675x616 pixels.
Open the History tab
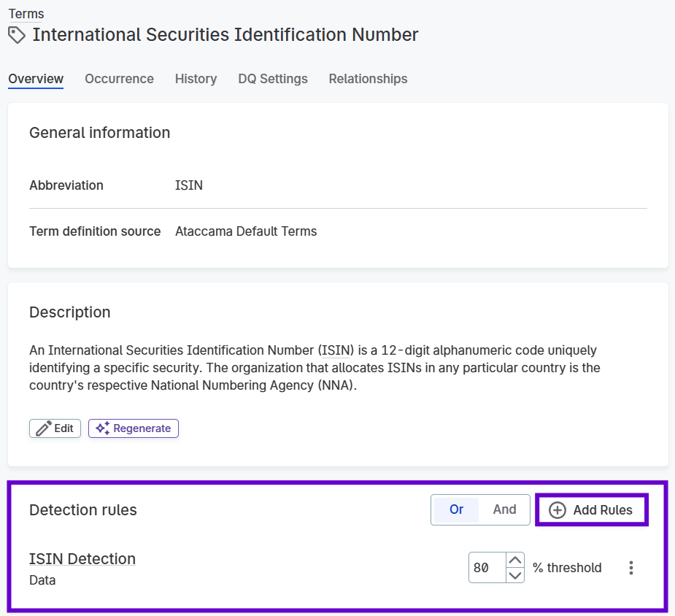click(196, 79)
